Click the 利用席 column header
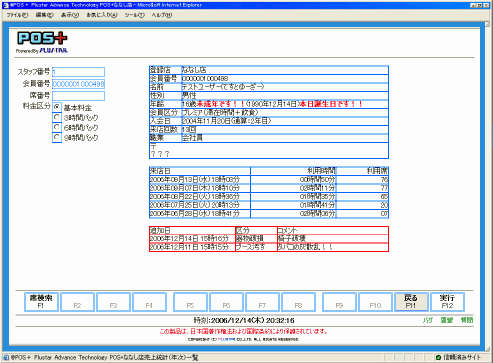Viewport: 493px width, 363px height. (x=377, y=171)
